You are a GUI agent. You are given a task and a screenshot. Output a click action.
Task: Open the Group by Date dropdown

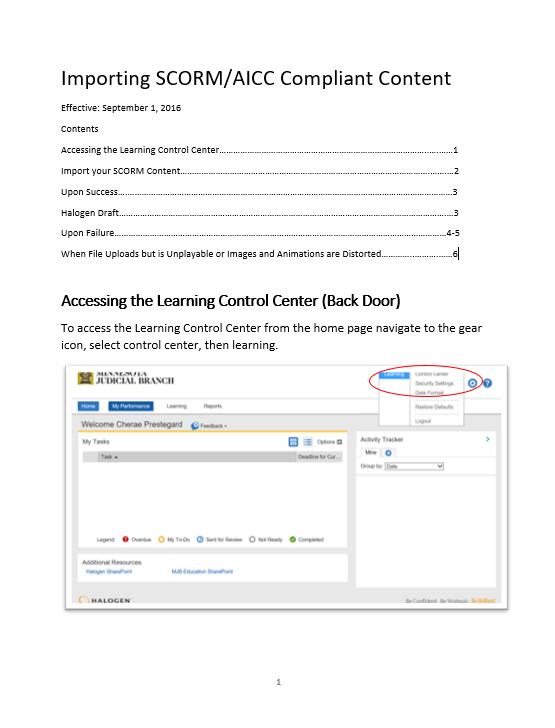(x=414, y=466)
